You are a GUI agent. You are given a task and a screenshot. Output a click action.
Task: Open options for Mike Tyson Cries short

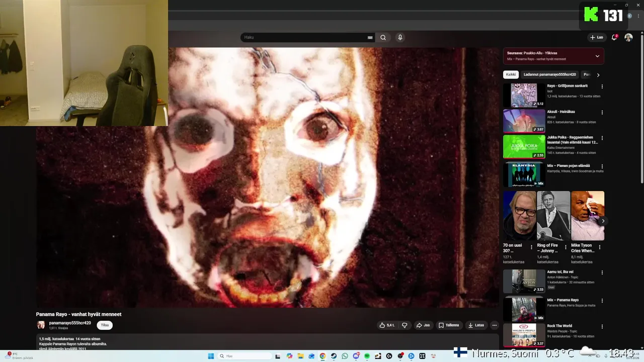tap(600, 247)
